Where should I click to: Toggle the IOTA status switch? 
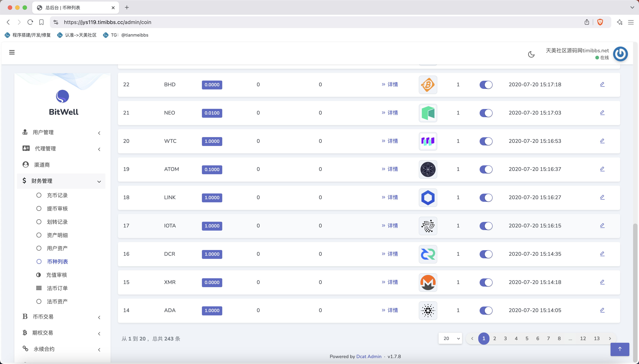(486, 226)
